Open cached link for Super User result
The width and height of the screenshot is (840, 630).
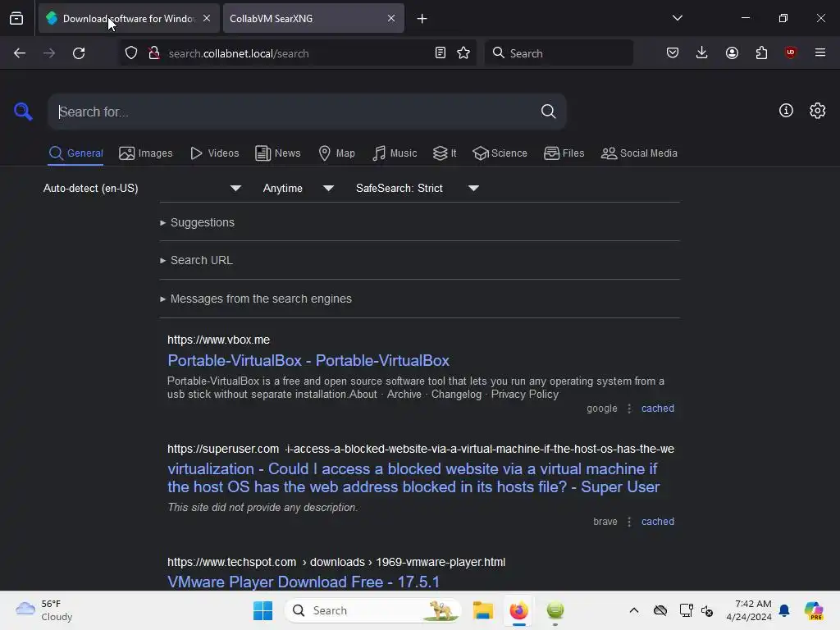(658, 522)
